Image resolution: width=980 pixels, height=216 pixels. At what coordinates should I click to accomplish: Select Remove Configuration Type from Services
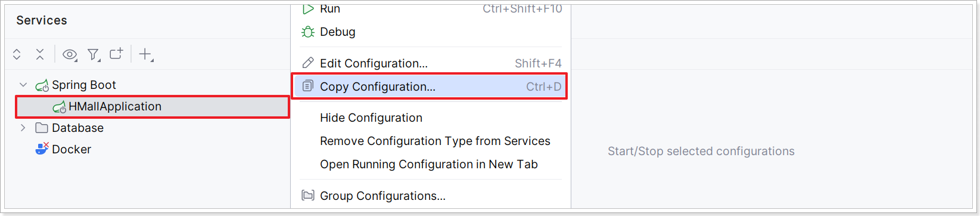[x=435, y=141]
